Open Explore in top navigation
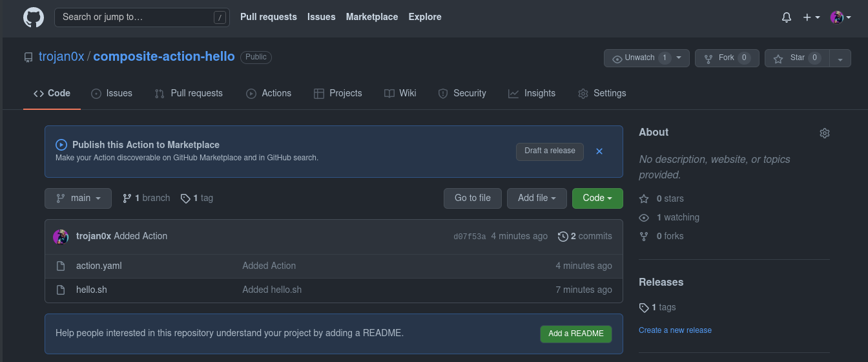 tap(425, 17)
